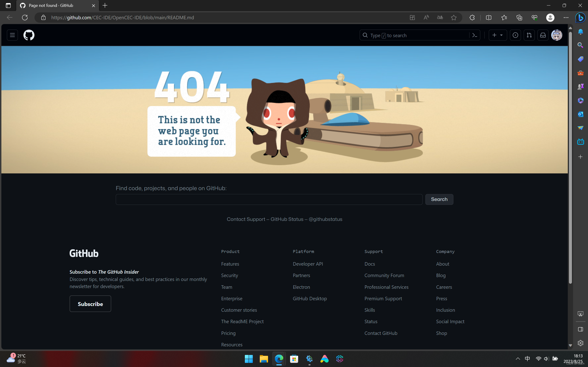This screenshot has height=367, width=588.
Task: Open the notifications inbox icon
Action: [x=543, y=35]
